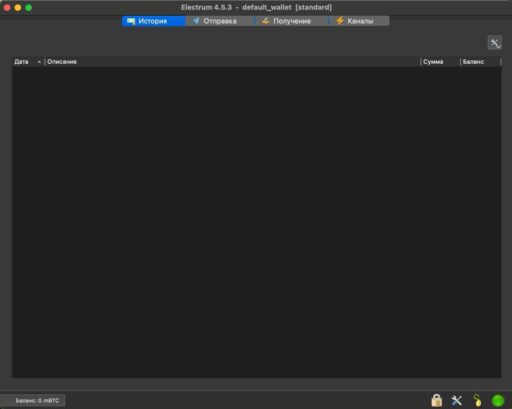Open the password lock icon in status bar
This screenshot has height=409, width=512.
point(436,400)
